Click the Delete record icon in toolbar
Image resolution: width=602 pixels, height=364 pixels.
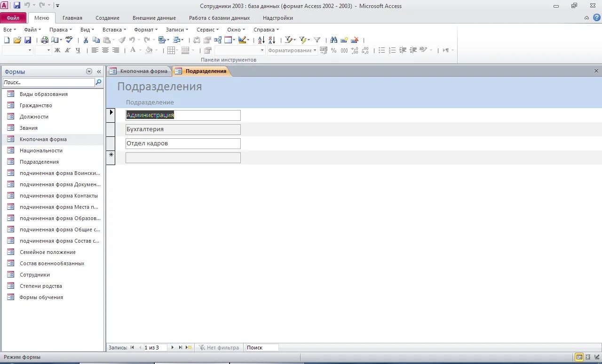tap(356, 40)
